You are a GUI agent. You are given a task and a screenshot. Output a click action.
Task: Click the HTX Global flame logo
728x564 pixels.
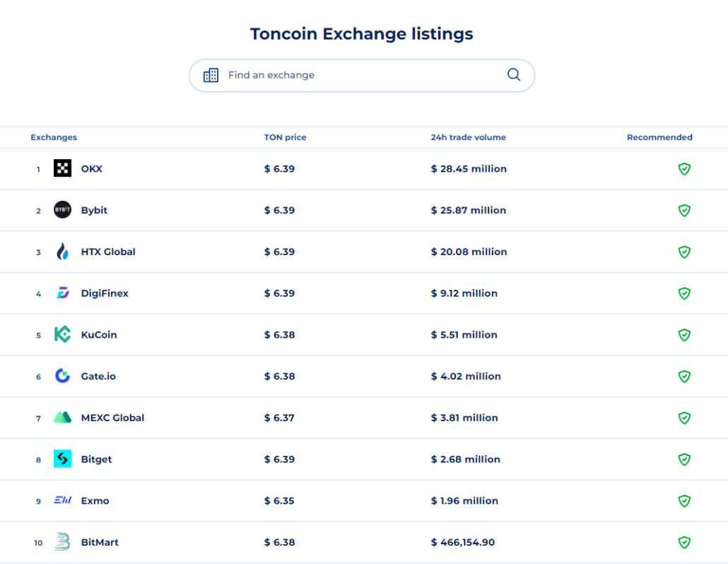pyautogui.click(x=62, y=252)
